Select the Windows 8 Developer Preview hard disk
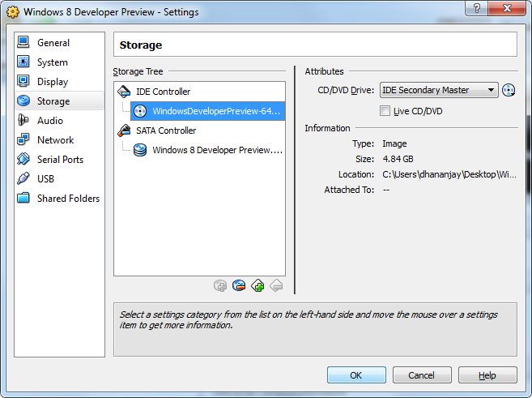The height and width of the screenshot is (398, 532). click(x=216, y=150)
